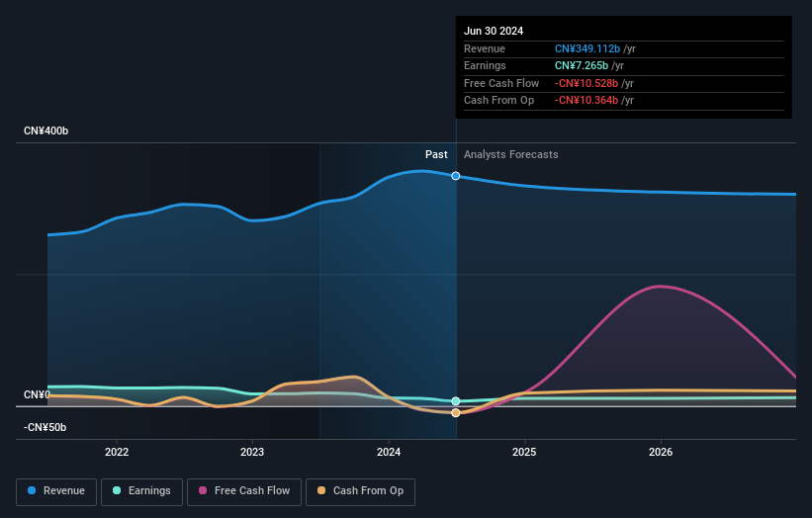The image size is (812, 518).
Task: Click the CN¥400b y-axis label
Action: point(46,130)
